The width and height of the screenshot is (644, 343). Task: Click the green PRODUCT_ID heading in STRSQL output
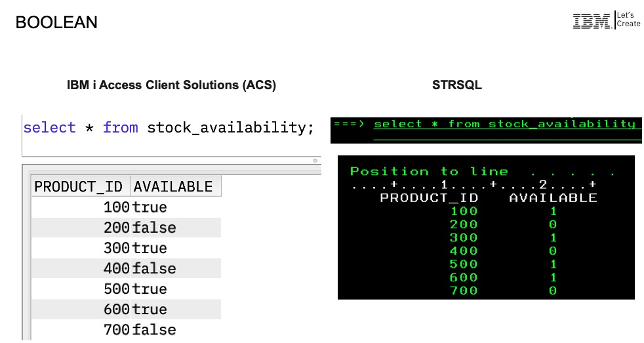point(429,197)
